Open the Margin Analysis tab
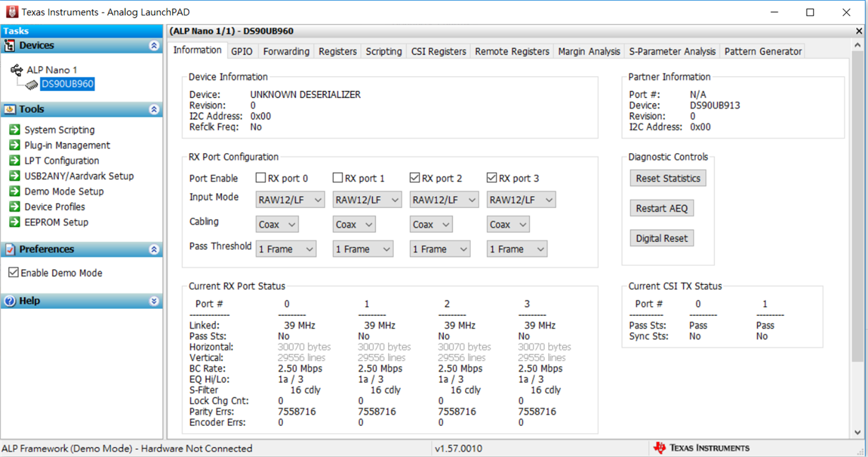The height and width of the screenshot is (457, 868). click(x=589, y=51)
